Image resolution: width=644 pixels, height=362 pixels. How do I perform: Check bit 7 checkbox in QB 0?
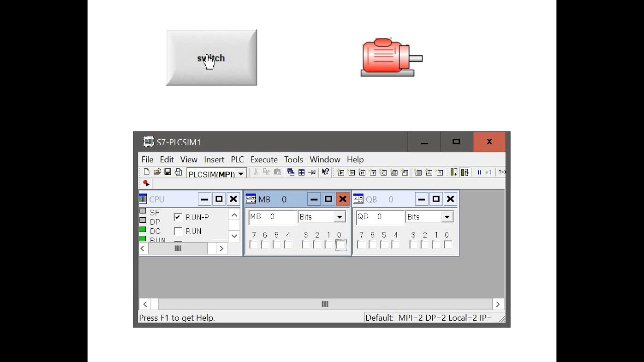pos(361,245)
